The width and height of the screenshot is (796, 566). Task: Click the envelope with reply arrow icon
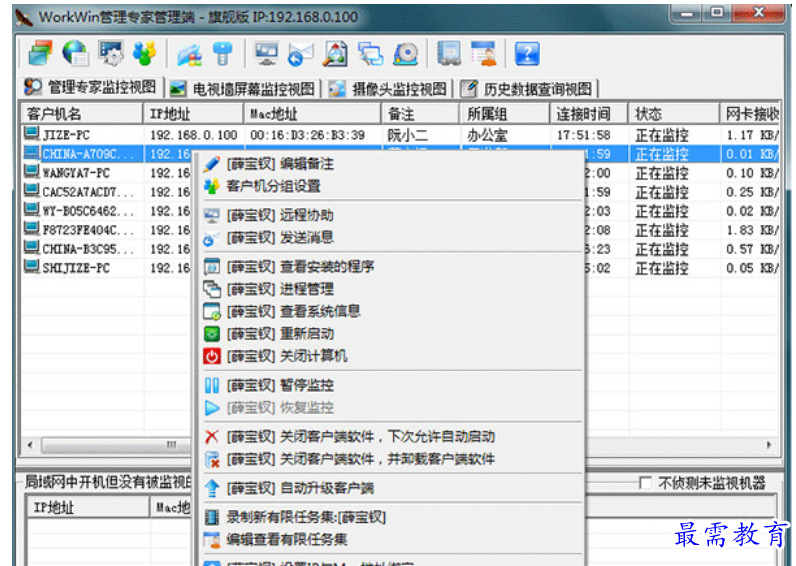pos(301,54)
